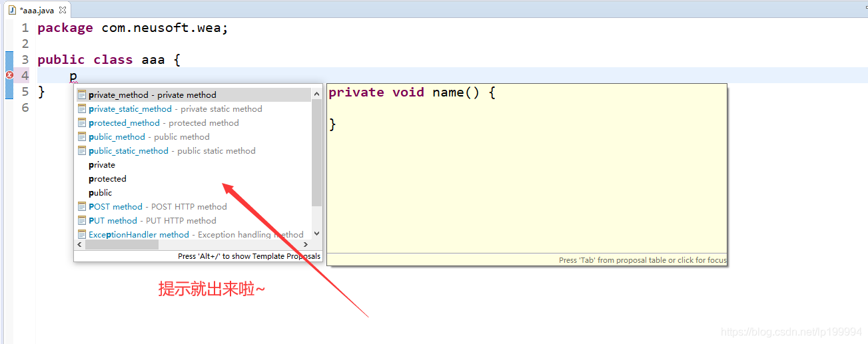Click line number 3 in the gutter
This screenshot has height=344, width=868.
[x=25, y=60]
